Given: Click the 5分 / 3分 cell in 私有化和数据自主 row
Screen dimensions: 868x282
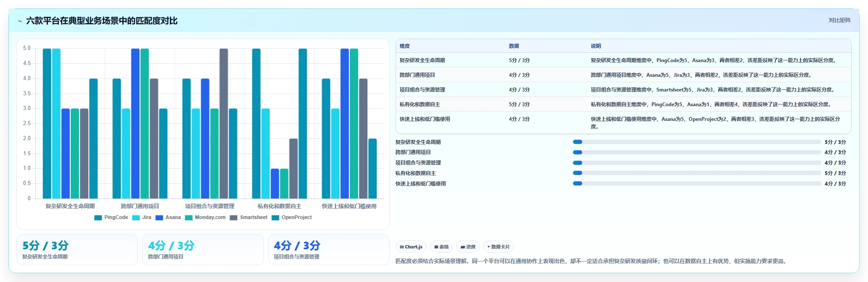Looking at the screenshot, I should (x=519, y=104).
